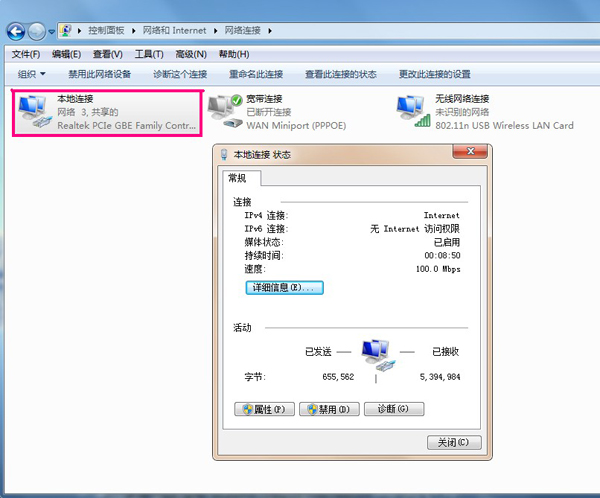Close the status dialog with 关闭(C)
The height and width of the screenshot is (498, 600).
453,442
